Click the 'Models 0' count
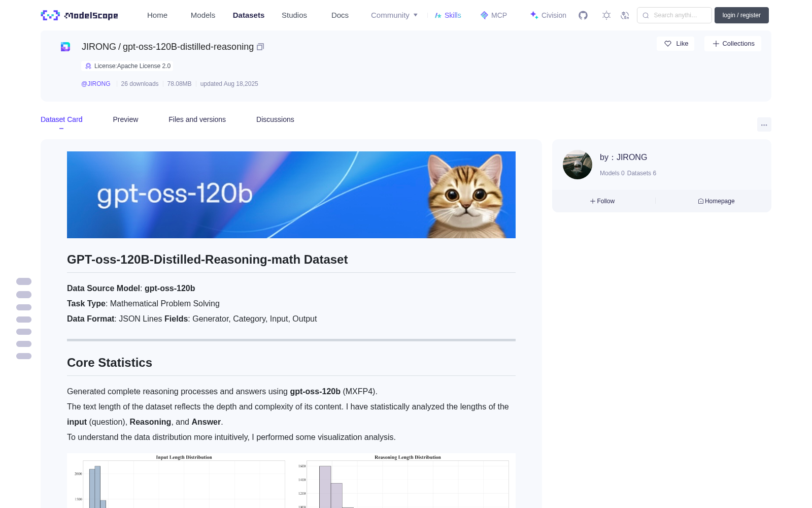This screenshot has width=812, height=508. [x=612, y=173]
